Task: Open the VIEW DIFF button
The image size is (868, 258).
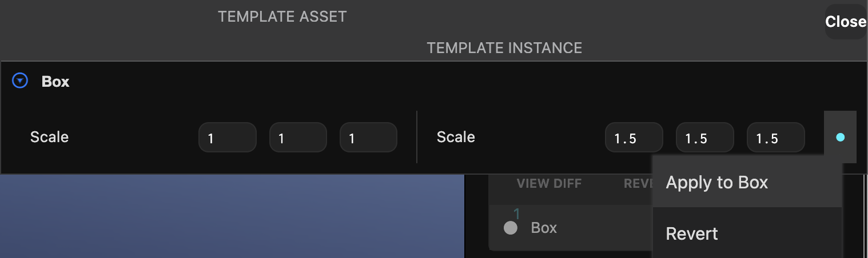Action: [549, 184]
